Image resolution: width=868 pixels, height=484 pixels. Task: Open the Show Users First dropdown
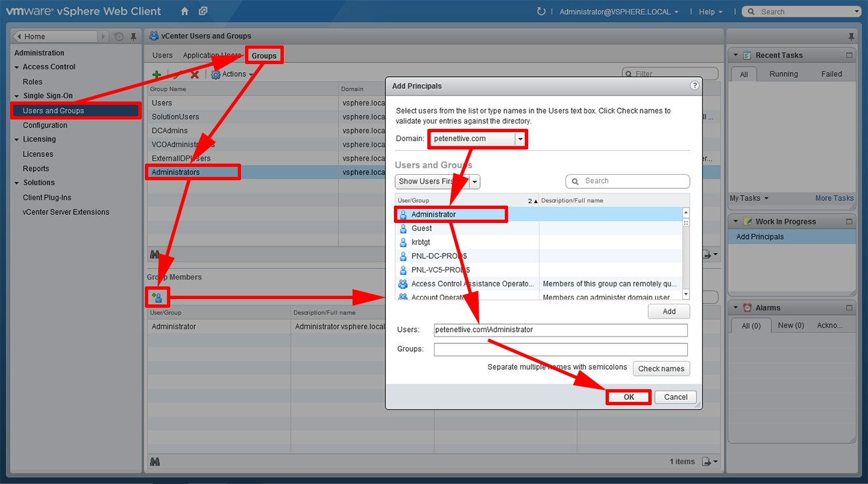pos(437,182)
